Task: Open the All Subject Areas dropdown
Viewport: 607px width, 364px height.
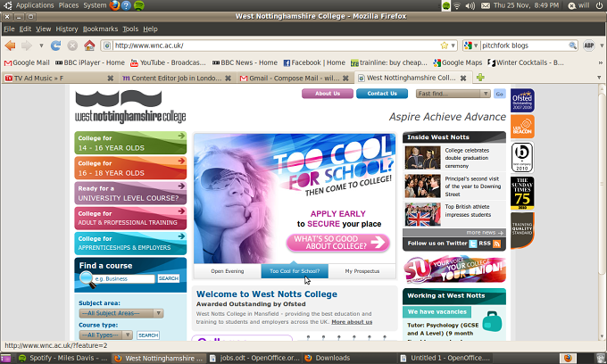Action: click(121, 313)
